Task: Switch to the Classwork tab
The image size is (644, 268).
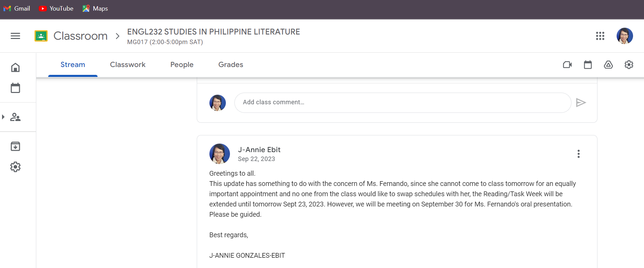Action: pos(128,65)
